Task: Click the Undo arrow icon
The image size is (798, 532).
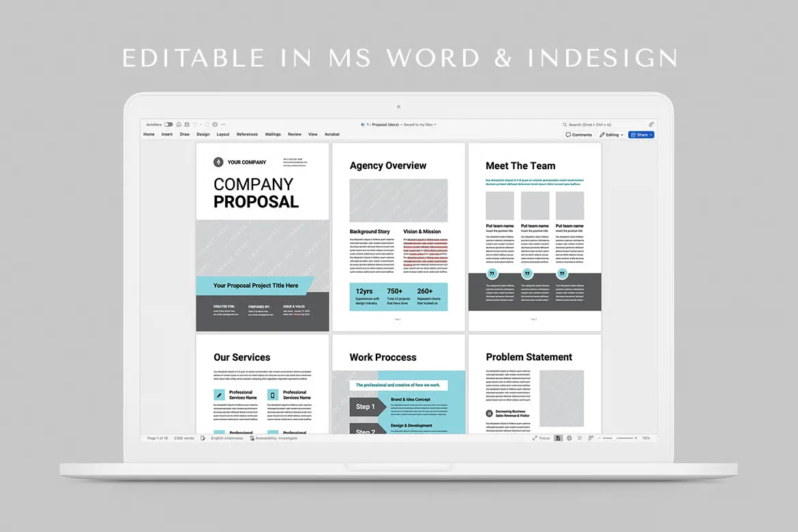Action: tap(194, 124)
